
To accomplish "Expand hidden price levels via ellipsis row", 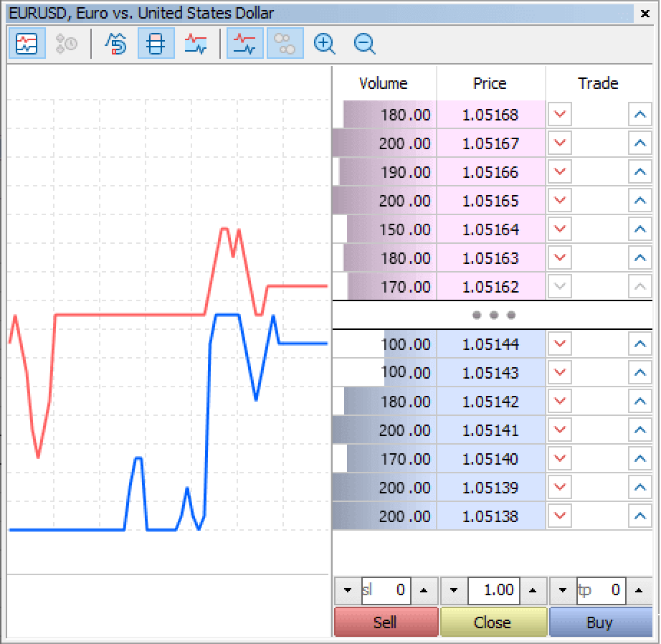I will point(493,315).
